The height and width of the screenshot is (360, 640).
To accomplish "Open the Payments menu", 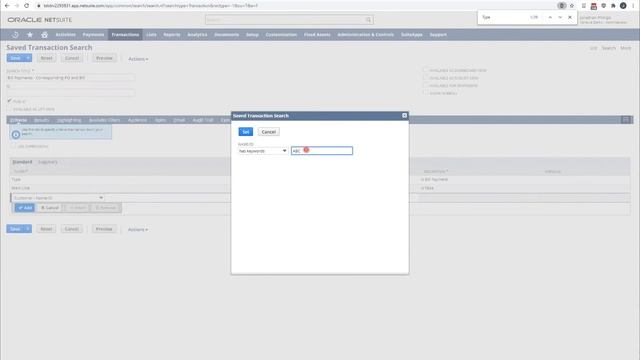I will [93, 35].
